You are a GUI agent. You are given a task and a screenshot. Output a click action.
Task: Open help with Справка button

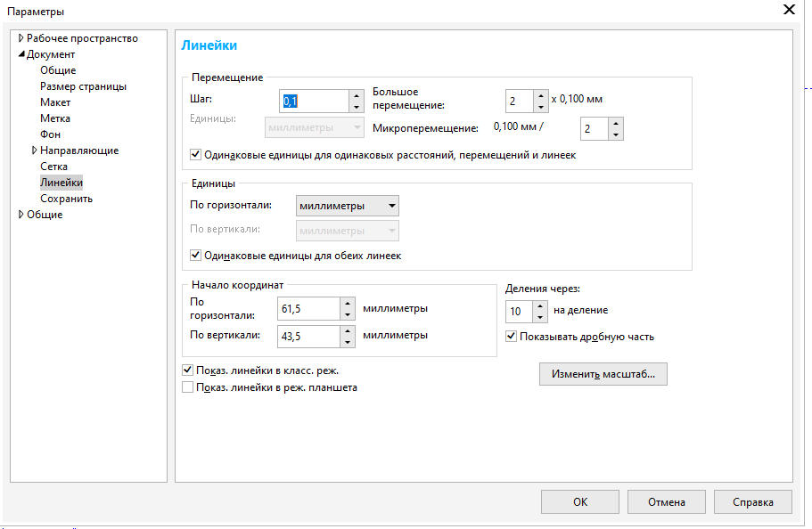click(x=753, y=502)
